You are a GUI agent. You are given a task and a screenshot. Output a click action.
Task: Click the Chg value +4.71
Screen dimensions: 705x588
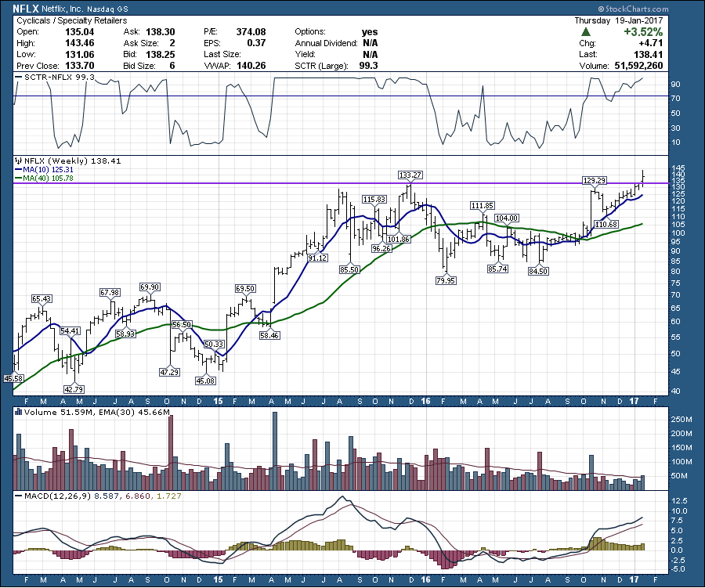point(650,43)
